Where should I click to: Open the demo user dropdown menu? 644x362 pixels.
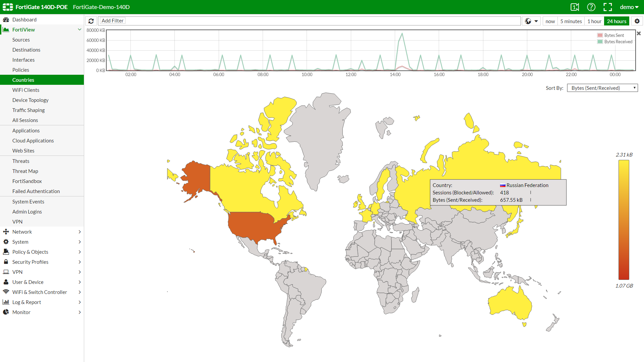[629, 7]
